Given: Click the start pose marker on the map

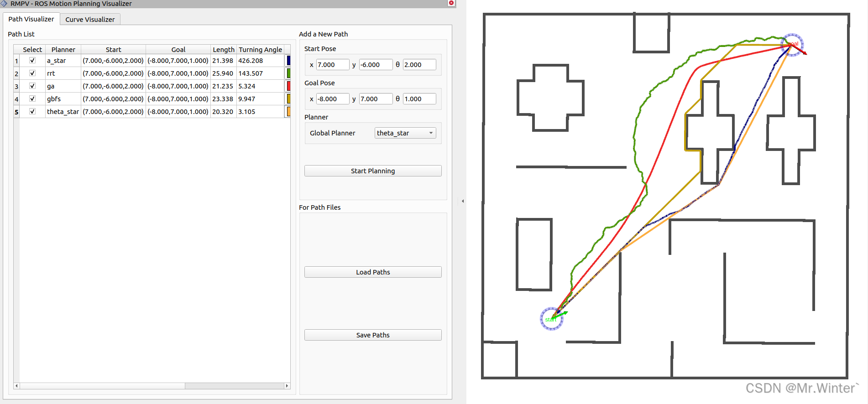Looking at the screenshot, I should [552, 319].
